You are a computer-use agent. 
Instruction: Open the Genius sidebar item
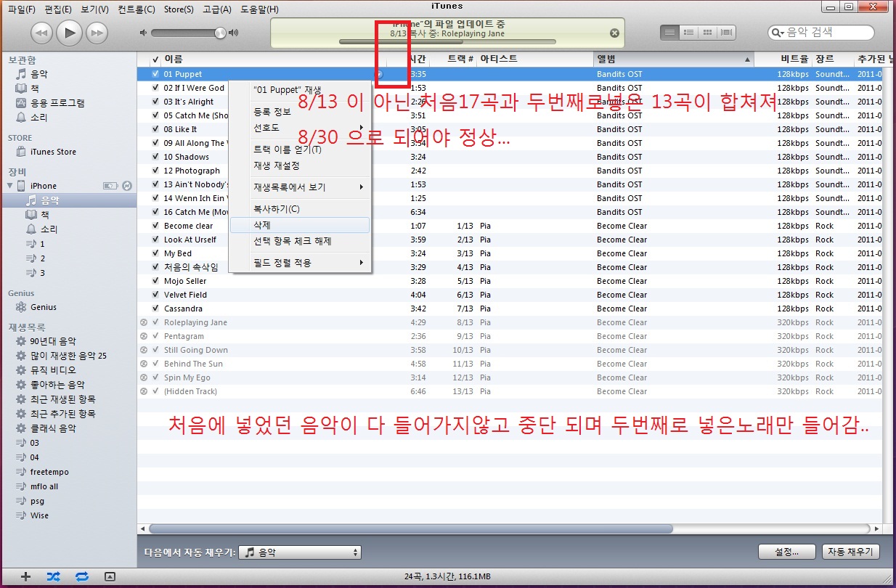tap(43, 307)
